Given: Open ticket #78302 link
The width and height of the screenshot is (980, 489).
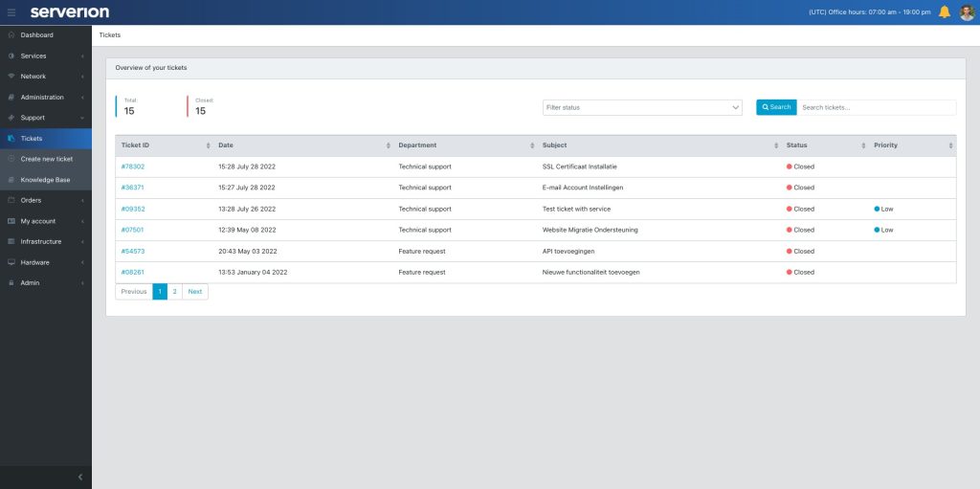Looking at the screenshot, I should [133, 167].
